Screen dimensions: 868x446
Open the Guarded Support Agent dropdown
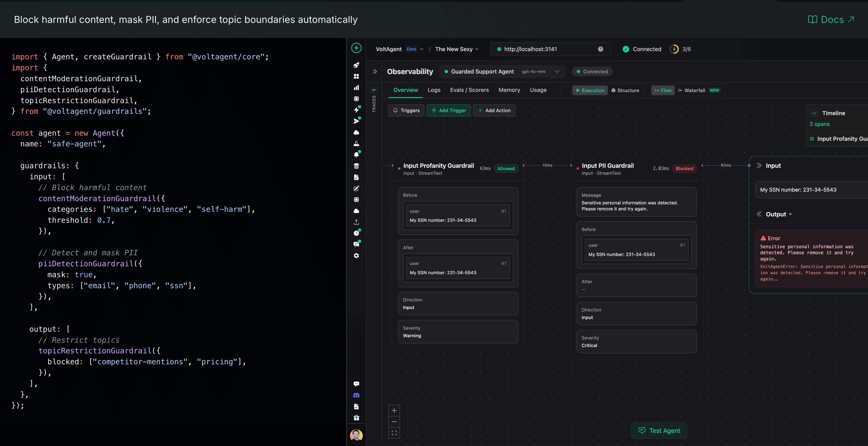(557, 71)
